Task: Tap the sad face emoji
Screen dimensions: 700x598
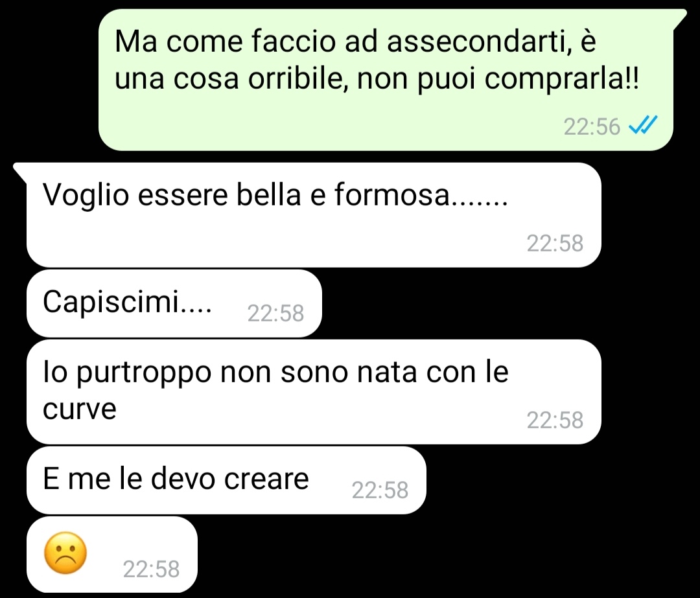Action: pyautogui.click(x=65, y=553)
